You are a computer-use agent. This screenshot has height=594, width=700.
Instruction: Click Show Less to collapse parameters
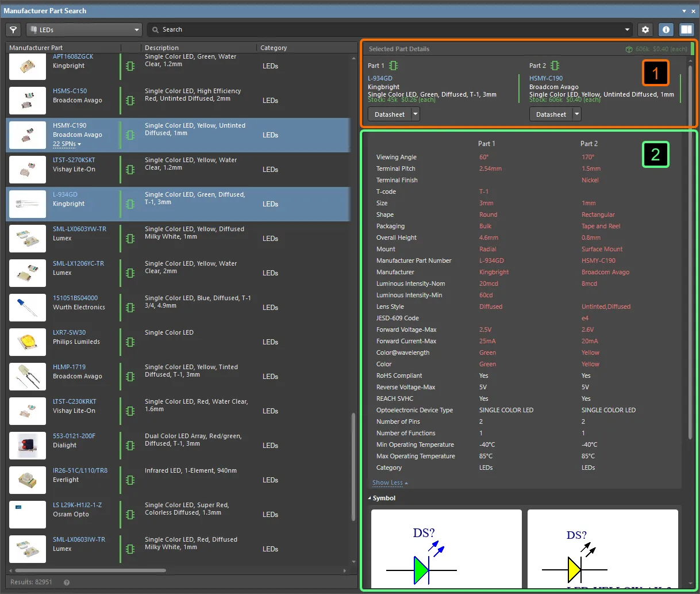point(390,483)
